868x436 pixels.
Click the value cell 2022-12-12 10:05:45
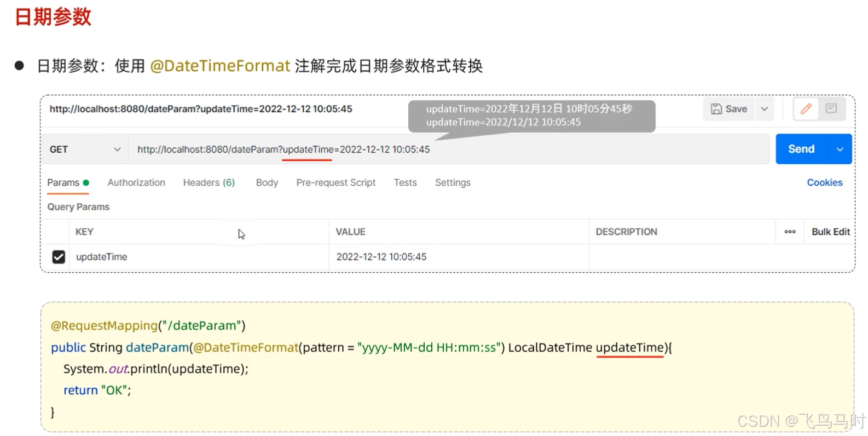(x=459, y=257)
